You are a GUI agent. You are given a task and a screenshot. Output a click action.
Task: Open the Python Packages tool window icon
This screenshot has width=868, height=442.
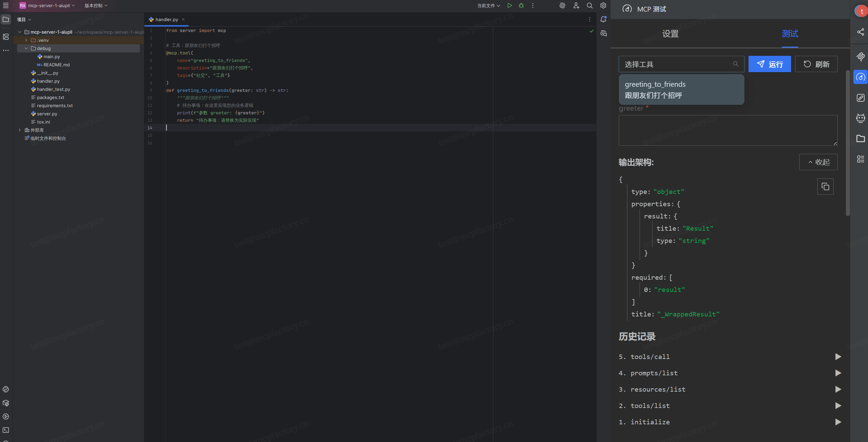(x=6, y=403)
